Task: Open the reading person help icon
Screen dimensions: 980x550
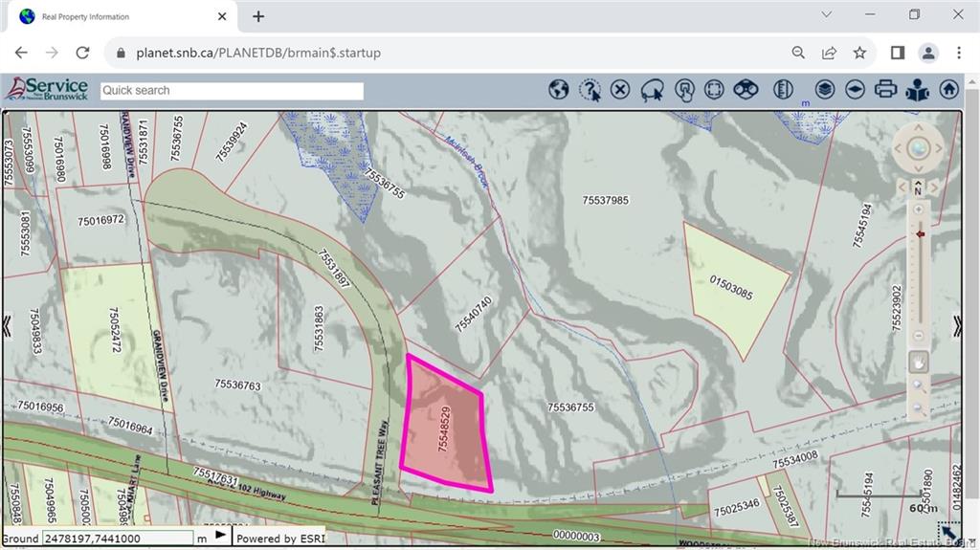Action: pos(918,90)
